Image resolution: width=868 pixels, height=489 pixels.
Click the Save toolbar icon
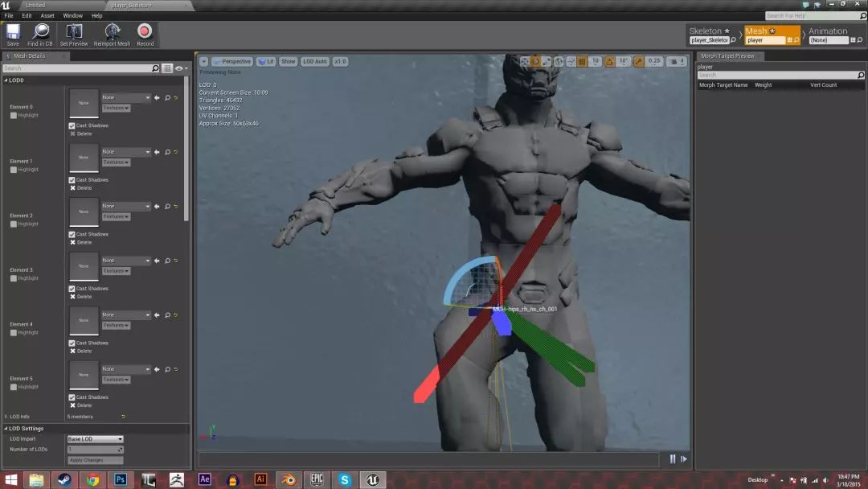[x=13, y=34]
